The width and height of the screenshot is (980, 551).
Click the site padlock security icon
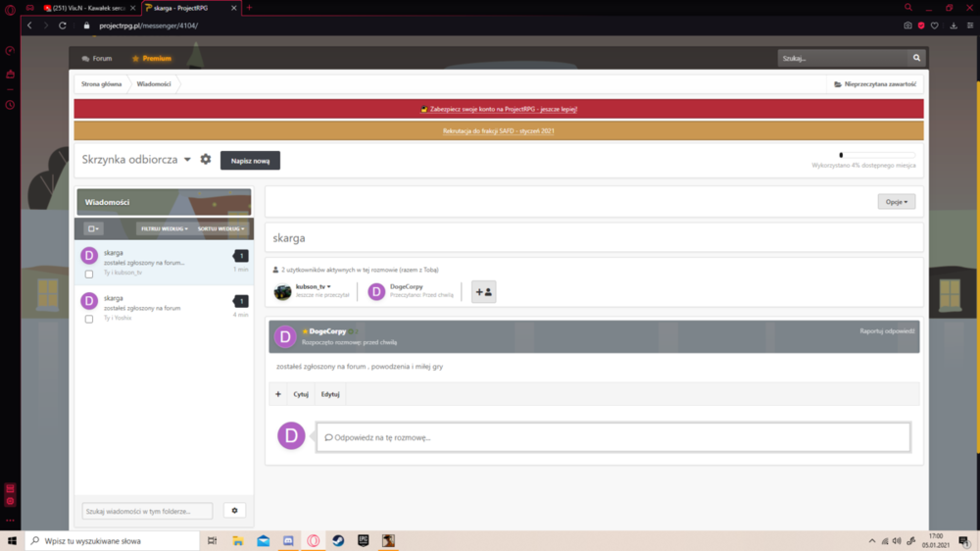click(x=87, y=25)
